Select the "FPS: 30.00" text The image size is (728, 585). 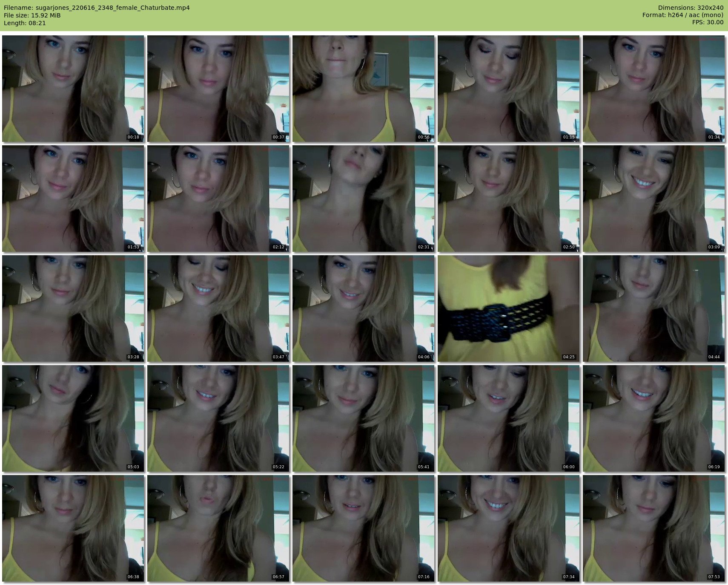pos(708,23)
